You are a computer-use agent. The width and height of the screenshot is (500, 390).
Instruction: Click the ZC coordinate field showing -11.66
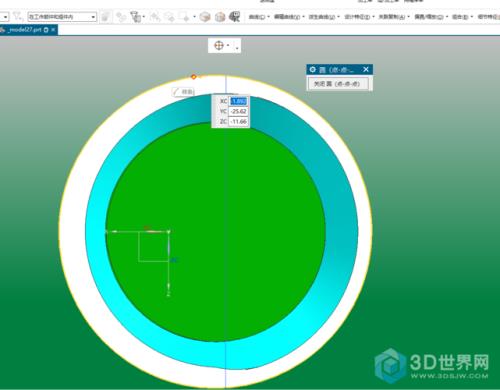click(238, 122)
